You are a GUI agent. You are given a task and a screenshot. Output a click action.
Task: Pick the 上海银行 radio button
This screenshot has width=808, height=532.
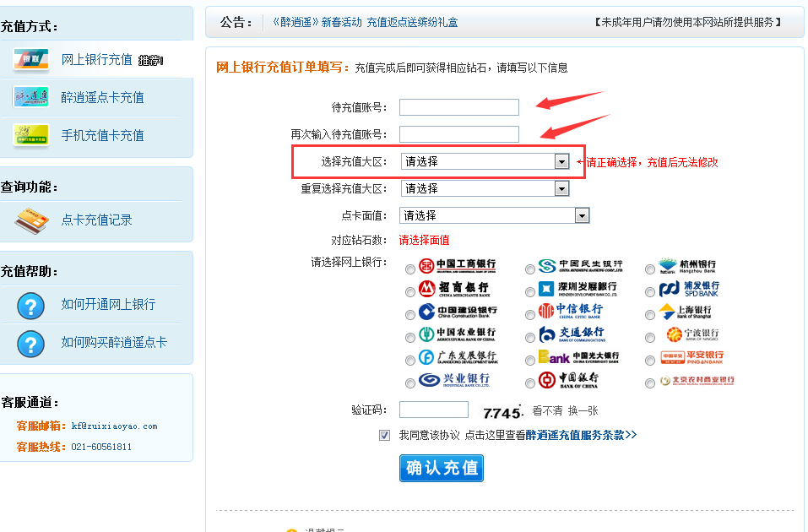click(x=650, y=314)
